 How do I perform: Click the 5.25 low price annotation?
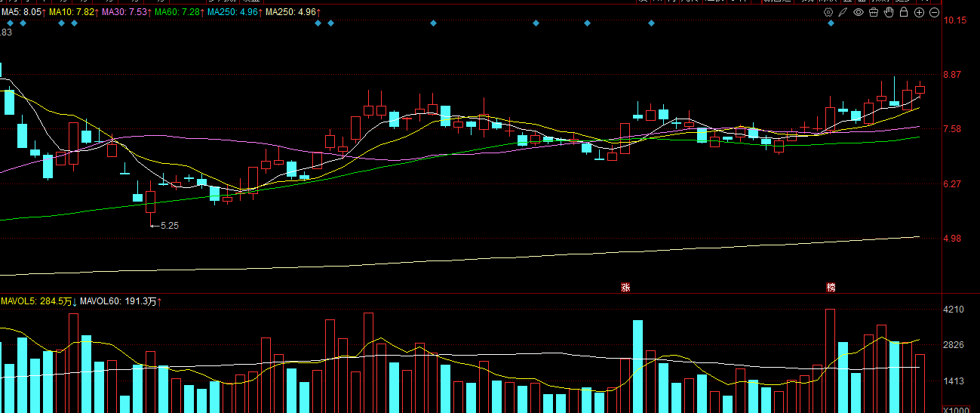coord(170,226)
